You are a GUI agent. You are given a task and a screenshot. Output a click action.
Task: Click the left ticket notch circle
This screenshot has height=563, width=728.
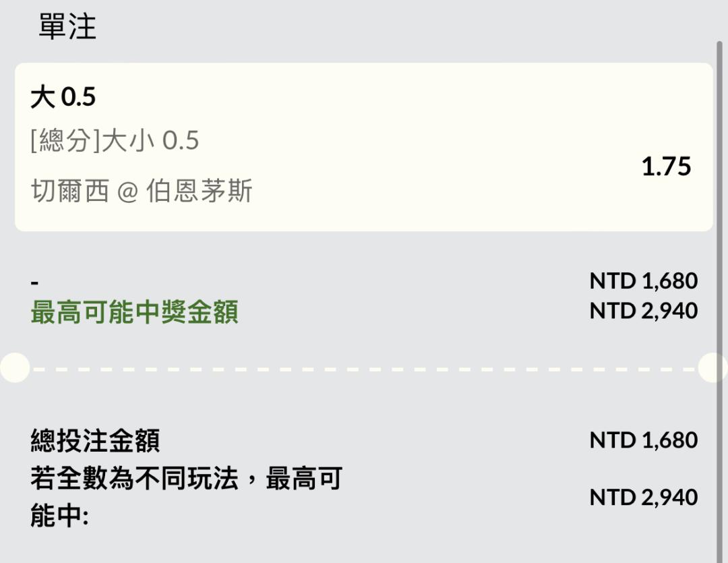point(15,367)
